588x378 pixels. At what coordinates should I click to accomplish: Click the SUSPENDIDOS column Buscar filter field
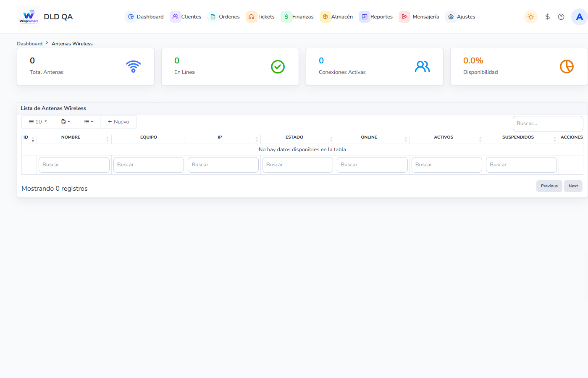[x=521, y=165]
